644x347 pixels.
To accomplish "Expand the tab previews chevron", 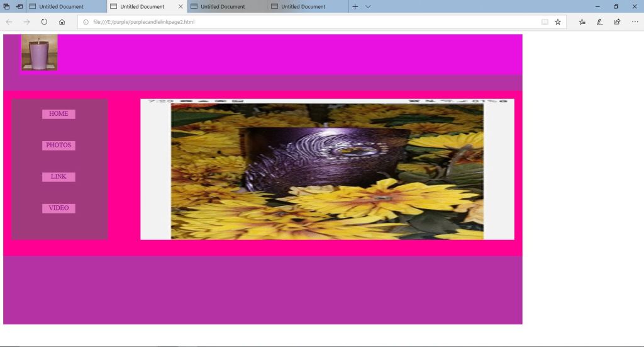I will (x=368, y=6).
